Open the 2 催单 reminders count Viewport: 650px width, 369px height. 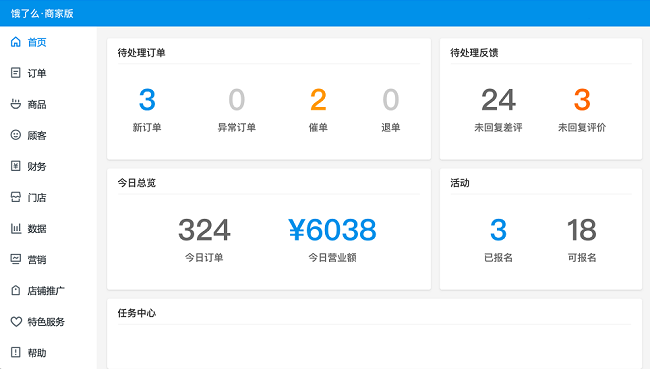pos(318,100)
